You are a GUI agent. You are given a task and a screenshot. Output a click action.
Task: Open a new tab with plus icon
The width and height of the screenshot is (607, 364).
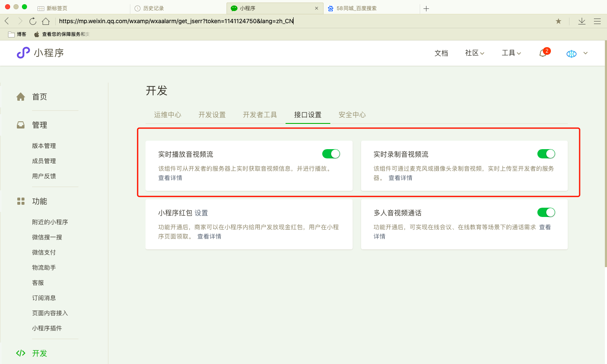pyautogui.click(x=426, y=8)
